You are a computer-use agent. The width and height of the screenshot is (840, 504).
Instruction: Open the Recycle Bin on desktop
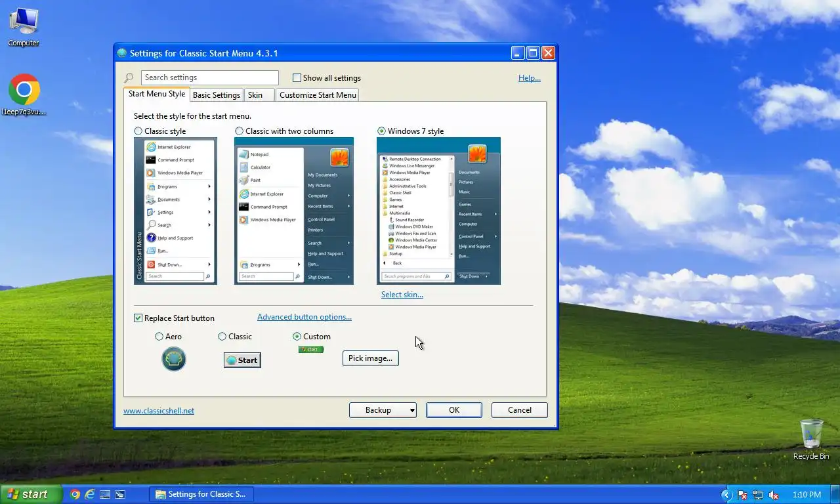811,440
